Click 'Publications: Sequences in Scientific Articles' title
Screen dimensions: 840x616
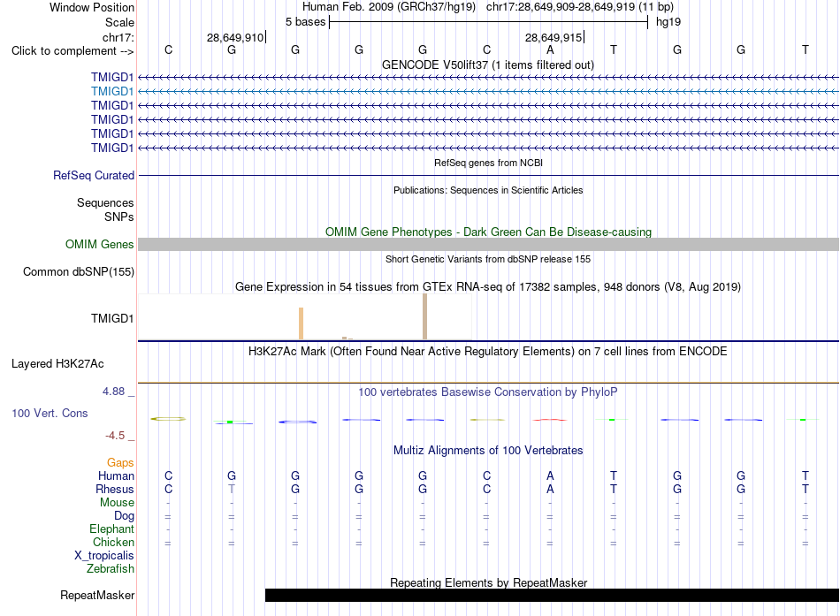pos(488,190)
